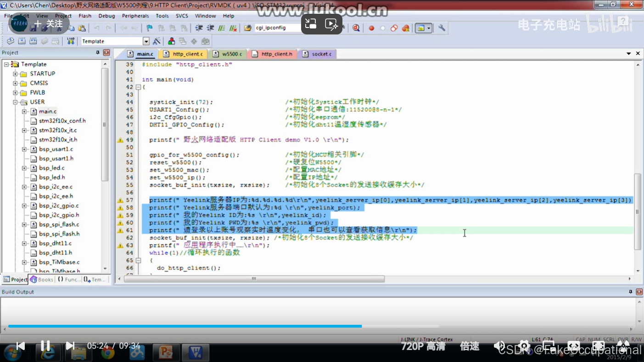The image size is (644, 362).
Task: Toggle auto-hide pin on Project panel
Action: (97, 53)
